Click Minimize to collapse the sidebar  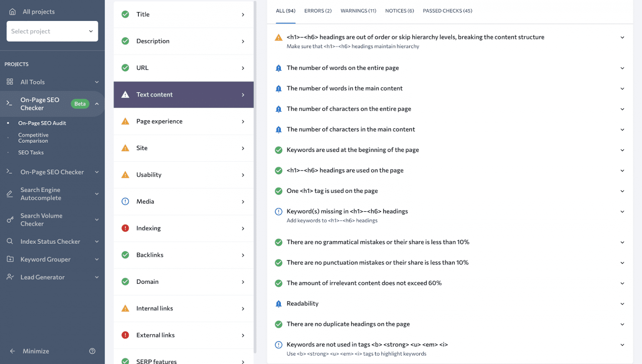click(x=36, y=351)
